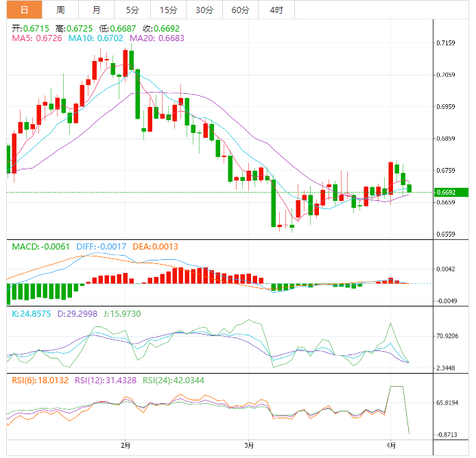476x458 pixels.
Task: Click the green 0.6692 current price tag
Action: pos(450,193)
